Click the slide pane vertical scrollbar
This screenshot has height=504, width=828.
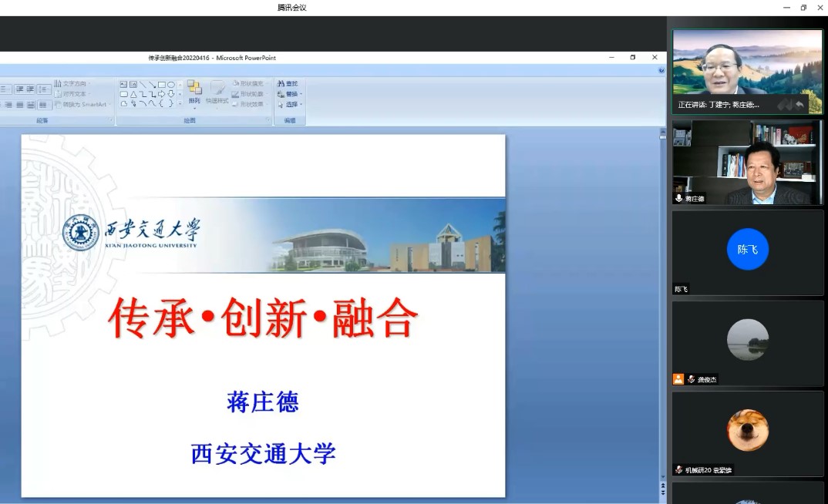pos(662,308)
